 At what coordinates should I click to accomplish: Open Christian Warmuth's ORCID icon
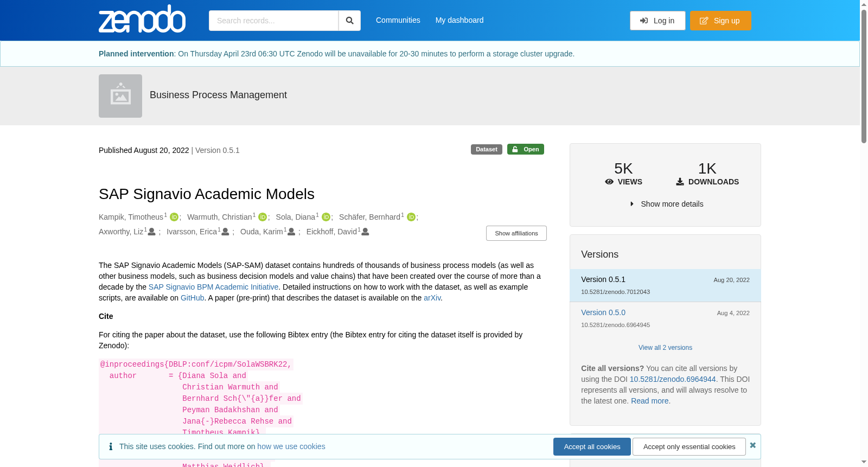(x=263, y=217)
